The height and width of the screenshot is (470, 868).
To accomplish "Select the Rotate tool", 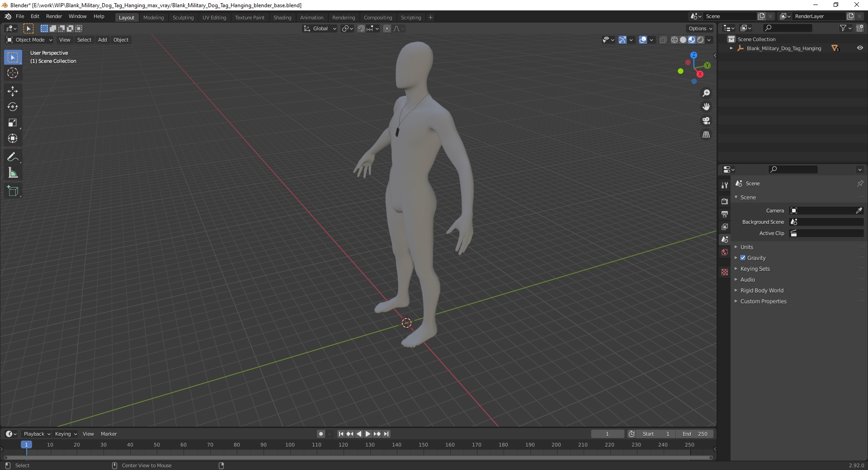I will 13,107.
